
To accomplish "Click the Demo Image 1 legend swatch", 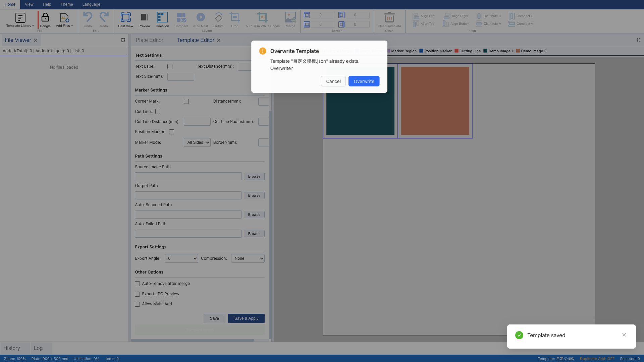I will pos(485,51).
